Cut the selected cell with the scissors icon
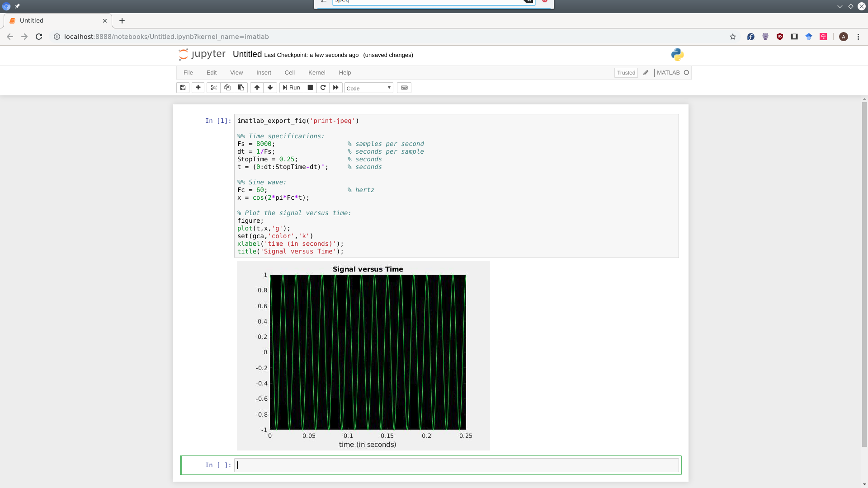Screen dimensions: 868x488 (x=213, y=87)
